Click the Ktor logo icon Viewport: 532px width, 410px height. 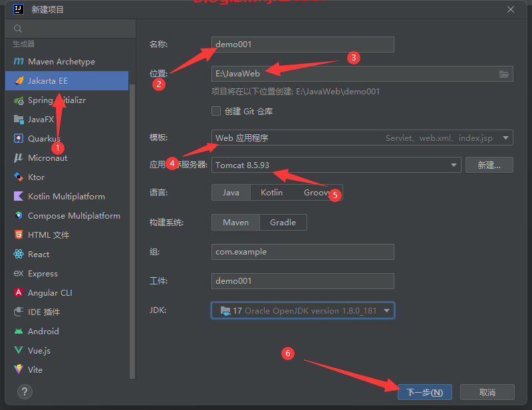pos(19,177)
